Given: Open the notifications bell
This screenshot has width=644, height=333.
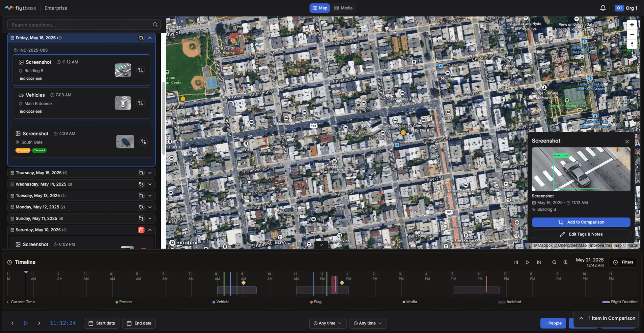Looking at the screenshot, I should [602, 8].
